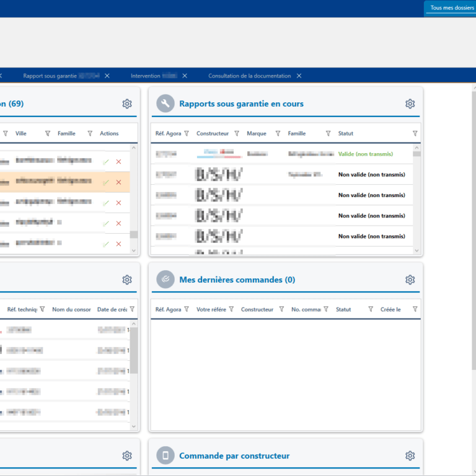Image resolution: width=476 pixels, height=476 pixels.
Task: Open the No. commande column filter
Action: [x=326, y=309]
